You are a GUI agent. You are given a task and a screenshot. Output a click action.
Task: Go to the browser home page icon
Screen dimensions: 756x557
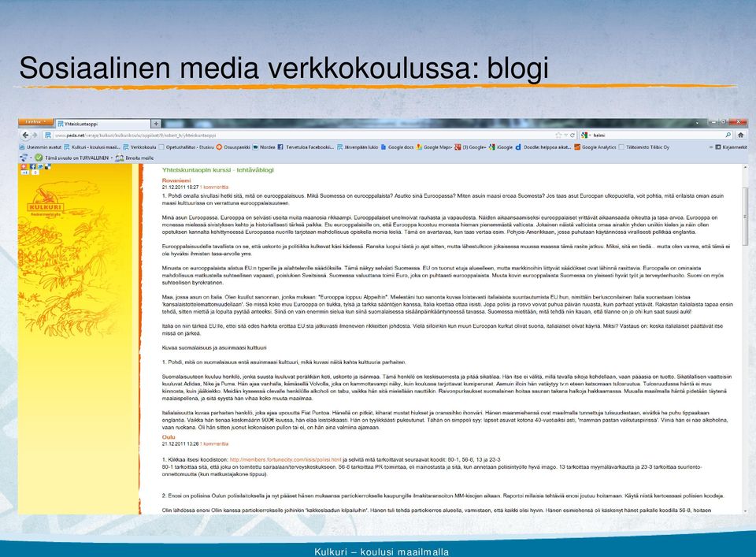741,136
